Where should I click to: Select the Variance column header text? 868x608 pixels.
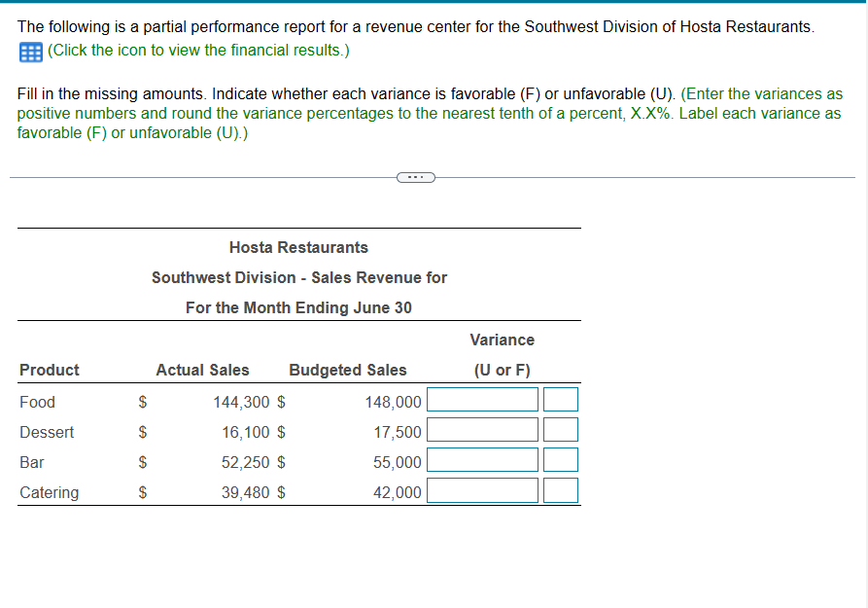pos(503,340)
